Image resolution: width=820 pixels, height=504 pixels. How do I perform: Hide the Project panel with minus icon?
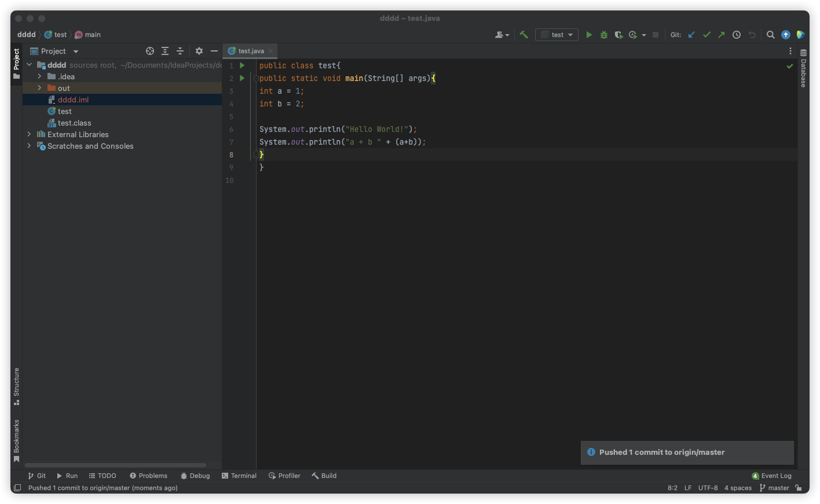click(214, 51)
